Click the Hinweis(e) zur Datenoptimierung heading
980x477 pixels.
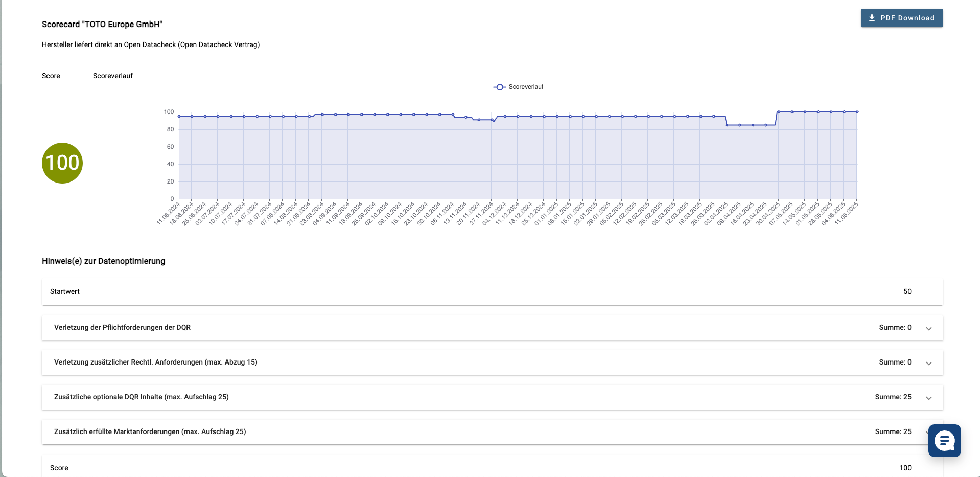[x=104, y=261]
